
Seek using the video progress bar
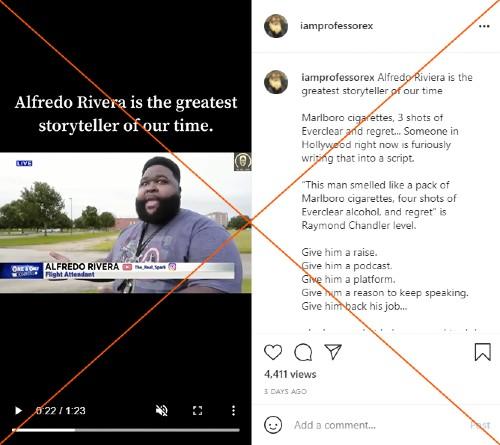point(126,430)
